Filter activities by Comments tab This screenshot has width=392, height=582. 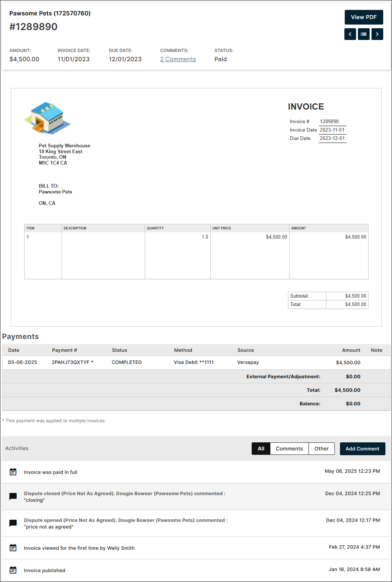289,449
